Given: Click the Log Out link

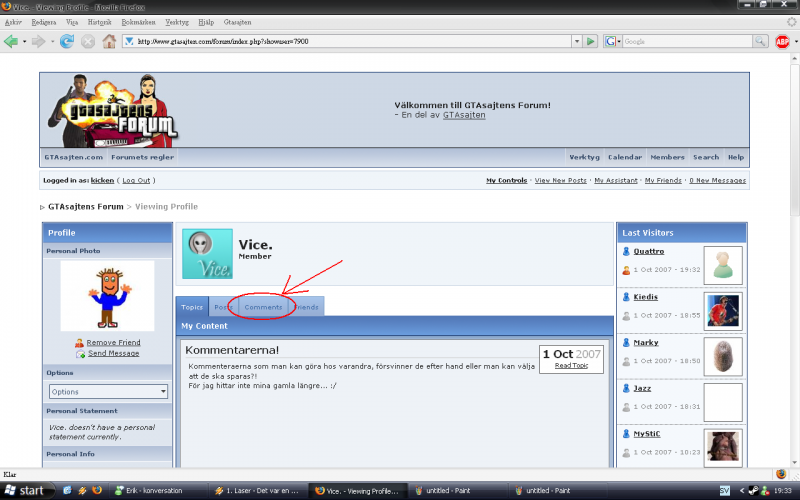Looking at the screenshot, I should click(136, 180).
